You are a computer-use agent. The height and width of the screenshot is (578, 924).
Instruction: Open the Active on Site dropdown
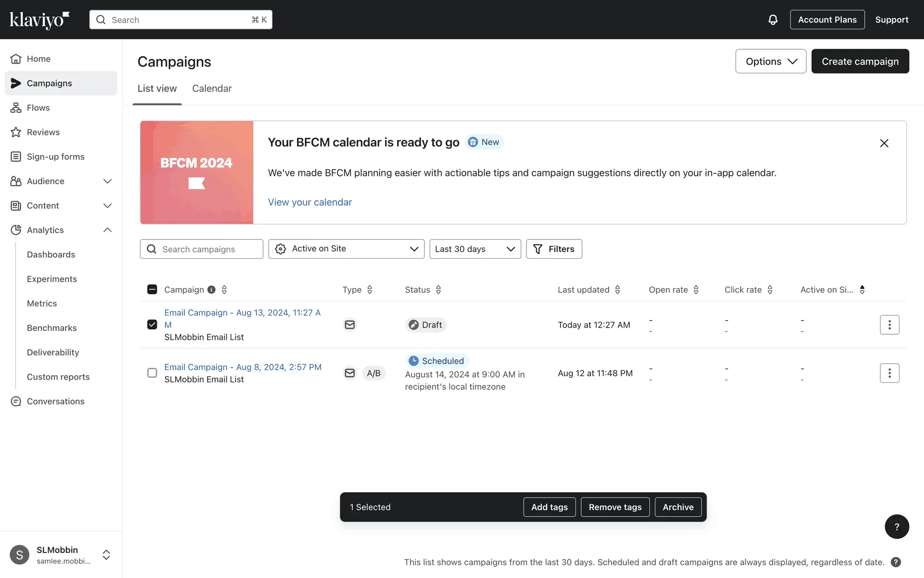coord(346,249)
